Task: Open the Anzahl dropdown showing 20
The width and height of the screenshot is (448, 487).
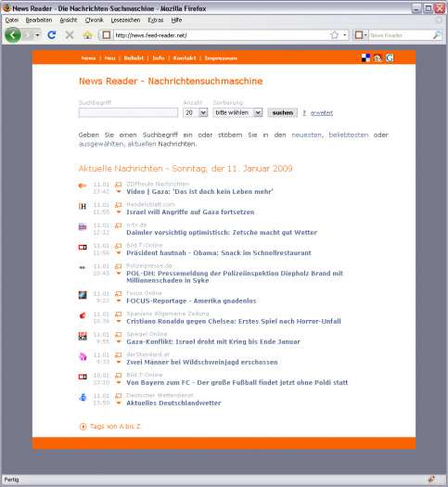Action: [196, 112]
